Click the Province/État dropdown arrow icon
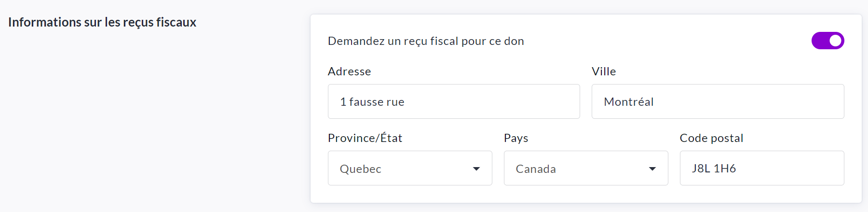This screenshot has height=212, width=868. coord(476,169)
